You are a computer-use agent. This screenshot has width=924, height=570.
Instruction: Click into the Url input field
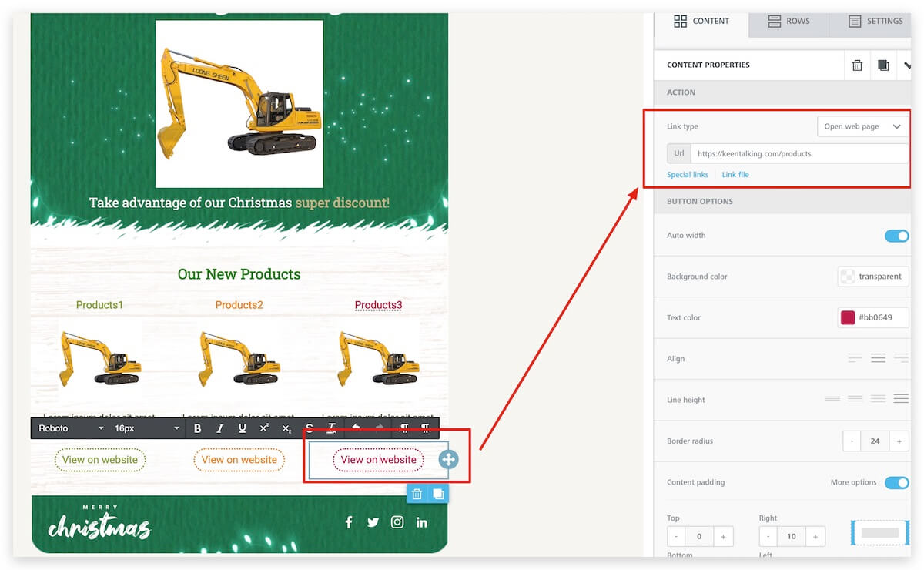(x=798, y=153)
